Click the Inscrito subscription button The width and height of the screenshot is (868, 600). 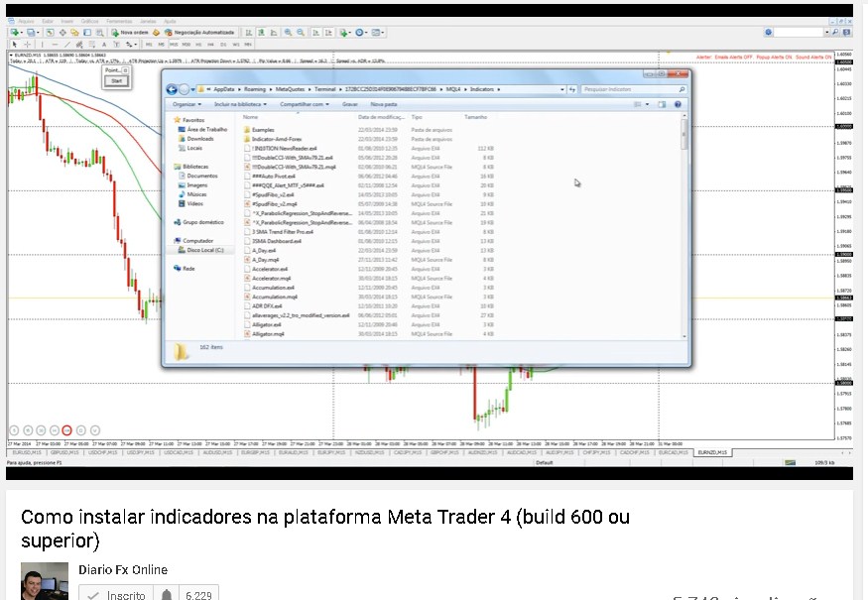(x=116, y=594)
